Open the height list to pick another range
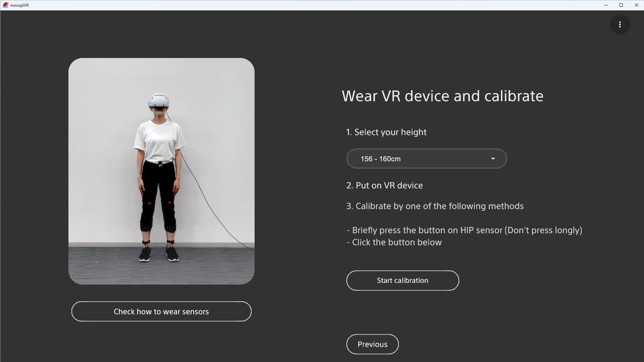This screenshot has height=362, width=644. point(426,159)
